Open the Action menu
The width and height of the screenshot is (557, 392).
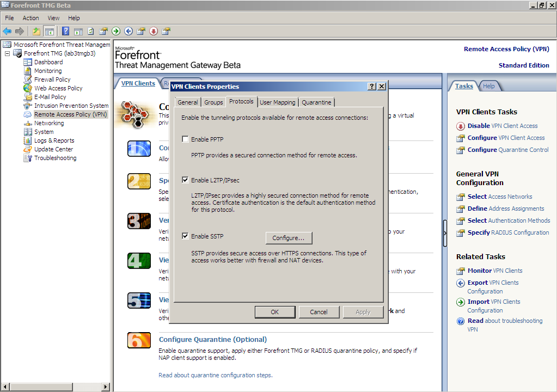click(x=30, y=18)
